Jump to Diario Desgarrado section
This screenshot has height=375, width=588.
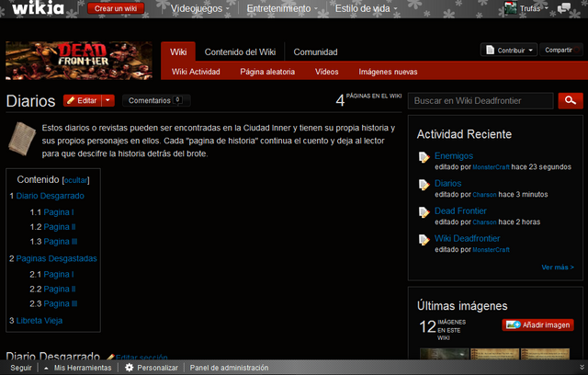(50, 196)
